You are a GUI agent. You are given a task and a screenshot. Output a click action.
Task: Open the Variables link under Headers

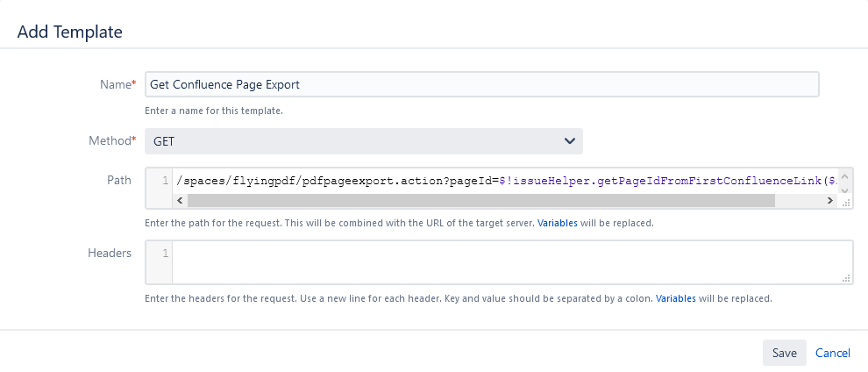[x=675, y=298]
